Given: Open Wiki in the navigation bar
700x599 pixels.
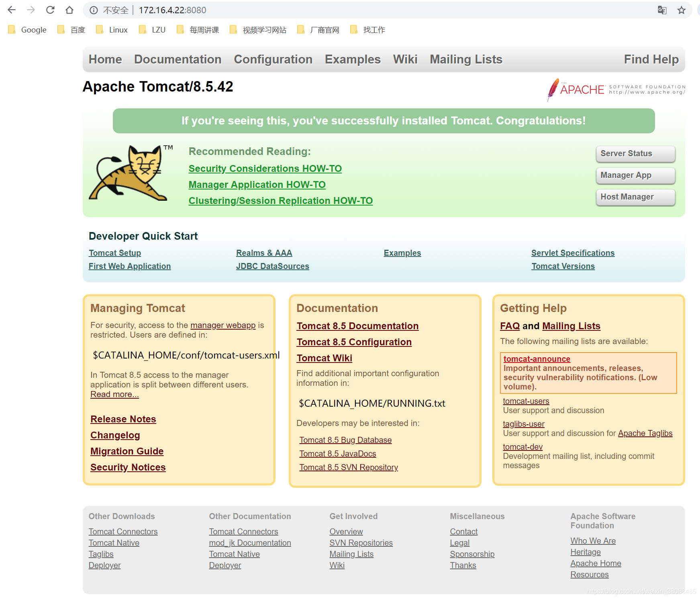Looking at the screenshot, I should click(405, 59).
